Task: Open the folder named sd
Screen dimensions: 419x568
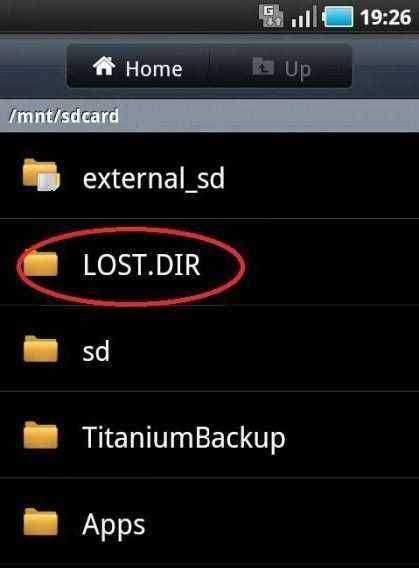Action: 209,348
